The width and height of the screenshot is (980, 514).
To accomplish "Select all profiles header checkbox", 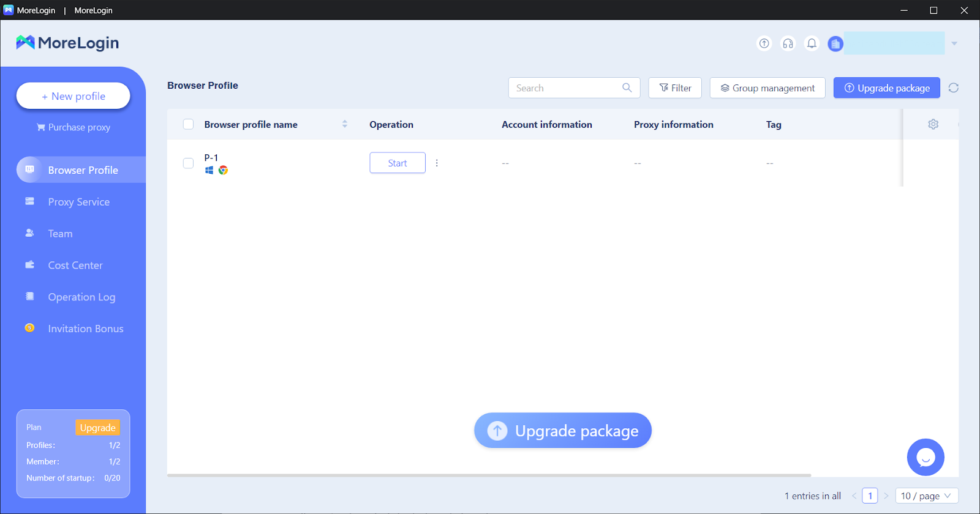I will [x=188, y=124].
